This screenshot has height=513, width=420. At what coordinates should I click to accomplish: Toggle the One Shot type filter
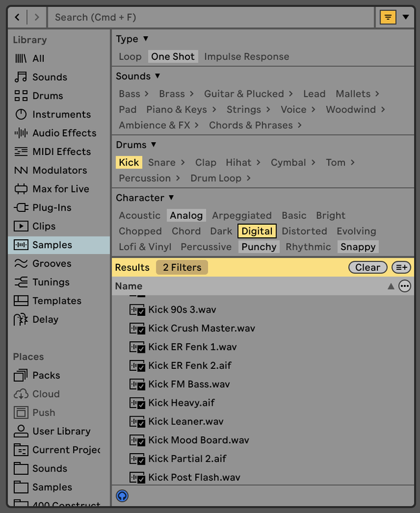173,57
